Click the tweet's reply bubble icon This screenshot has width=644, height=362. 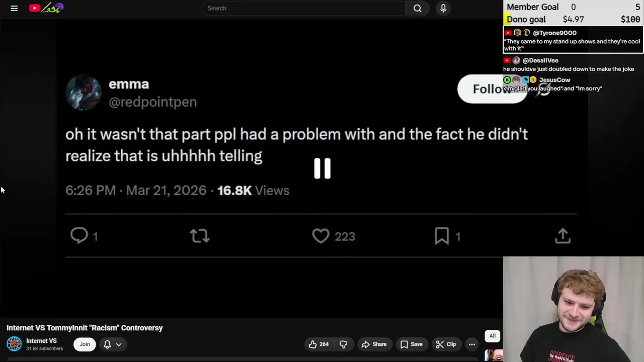(79, 236)
